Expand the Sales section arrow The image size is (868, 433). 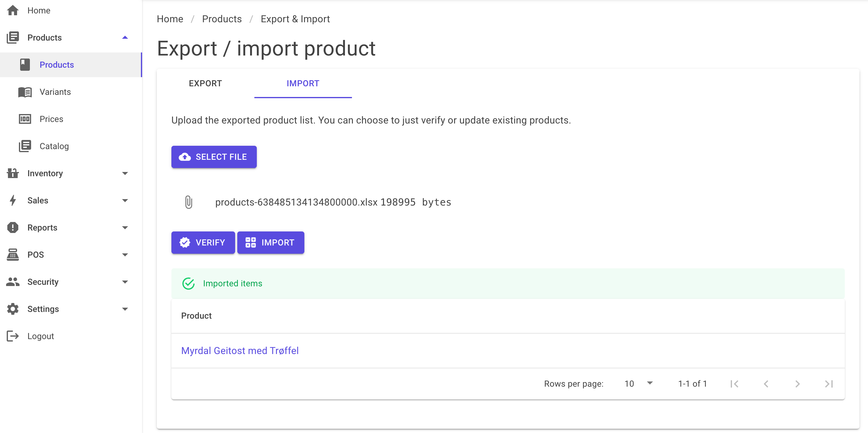(x=125, y=201)
